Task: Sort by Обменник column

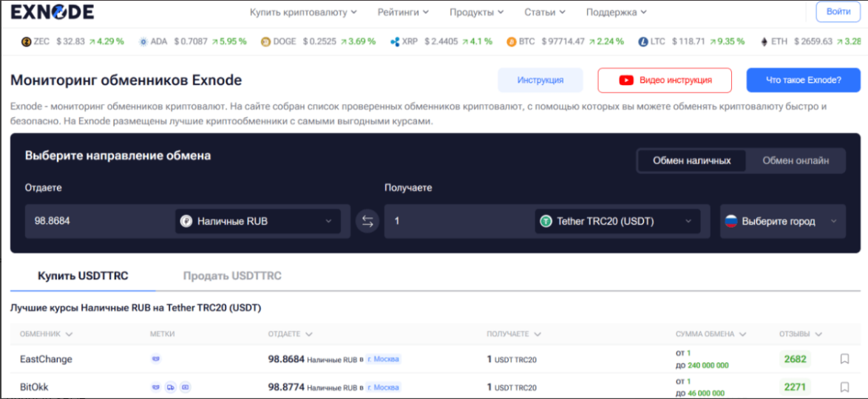Action: (46, 334)
